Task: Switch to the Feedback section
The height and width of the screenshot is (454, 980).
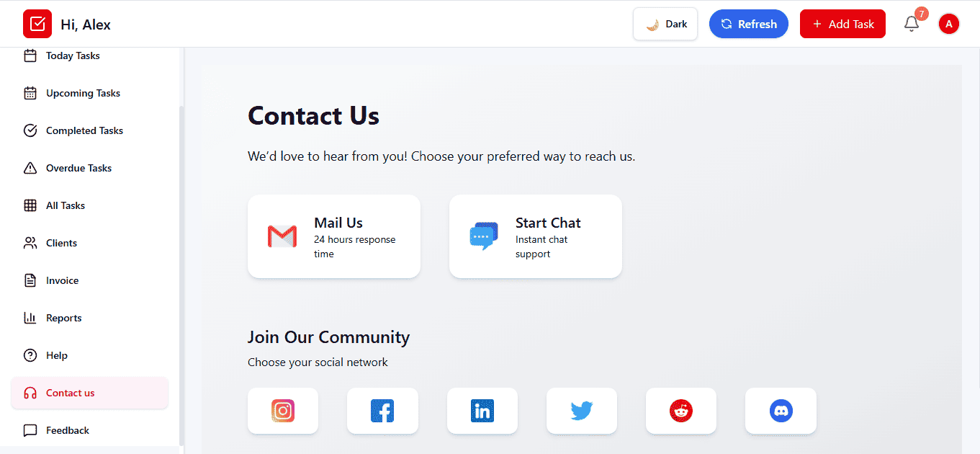Action: coord(67,430)
